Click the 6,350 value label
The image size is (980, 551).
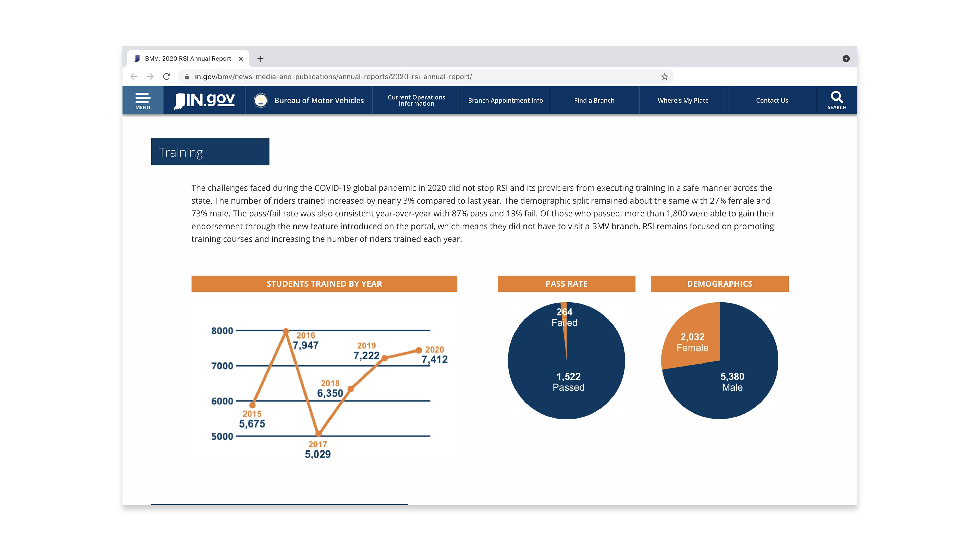(330, 393)
